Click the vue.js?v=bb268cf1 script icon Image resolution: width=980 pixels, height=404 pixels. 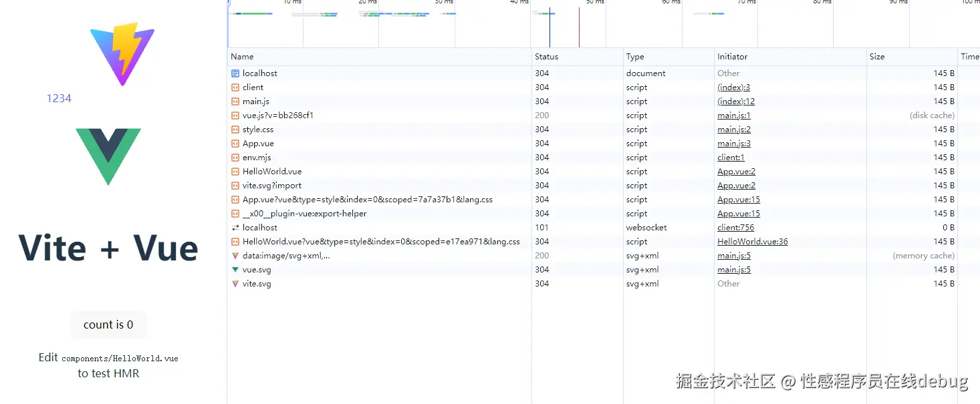[235, 116]
